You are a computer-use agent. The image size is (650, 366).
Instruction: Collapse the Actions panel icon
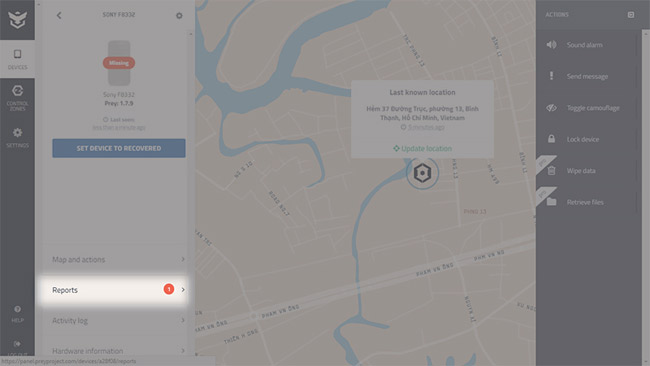[x=631, y=15]
